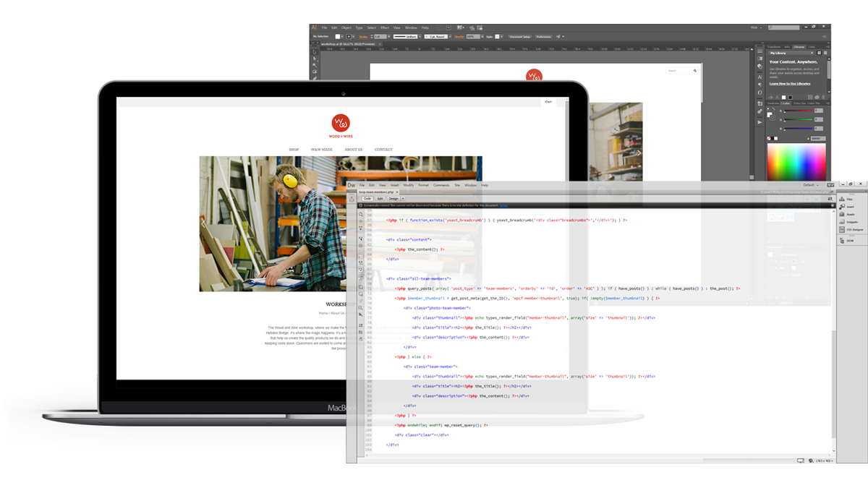Screen dimensions: 868x488
Task: Open the Commands menu in Dreamweaver
Action: pyautogui.click(x=441, y=186)
